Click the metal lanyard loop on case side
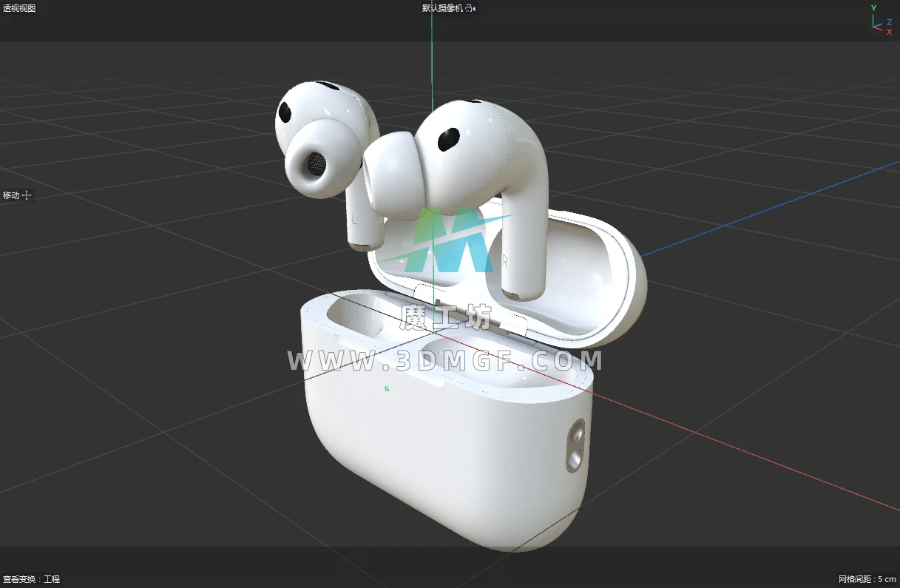The image size is (900, 588). click(575, 446)
